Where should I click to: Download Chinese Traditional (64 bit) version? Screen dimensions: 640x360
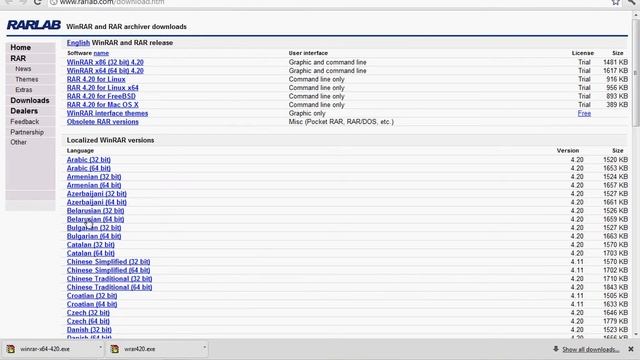109,287
